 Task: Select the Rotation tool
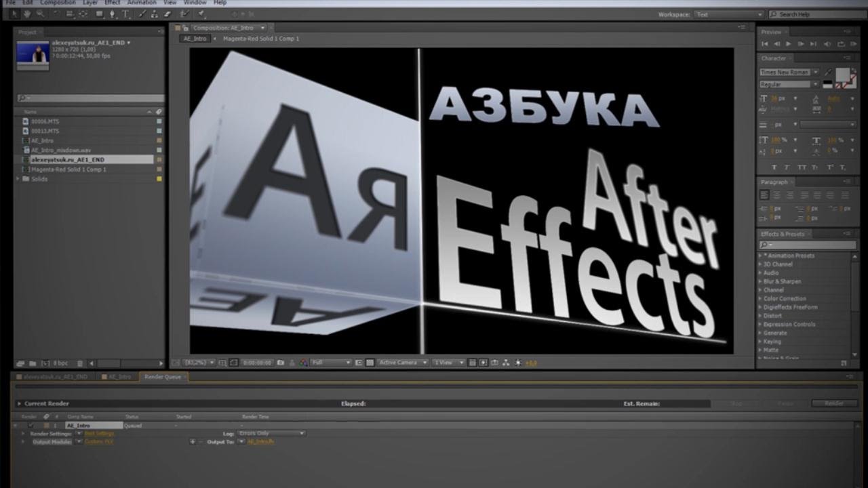[57, 14]
